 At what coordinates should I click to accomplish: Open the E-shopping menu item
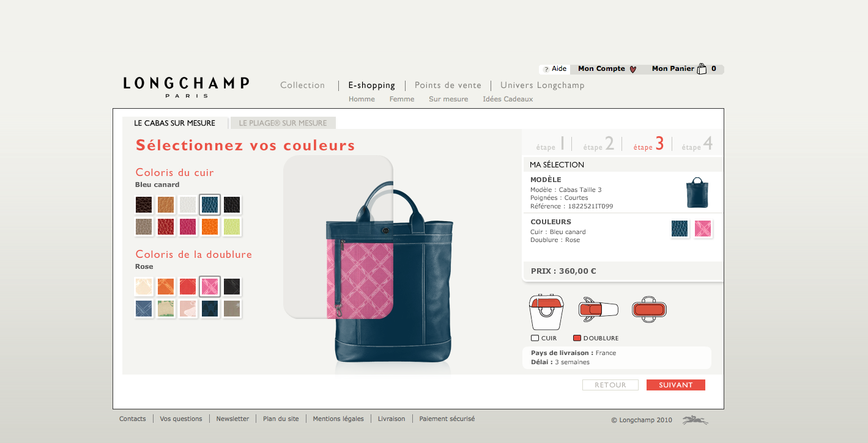click(372, 86)
